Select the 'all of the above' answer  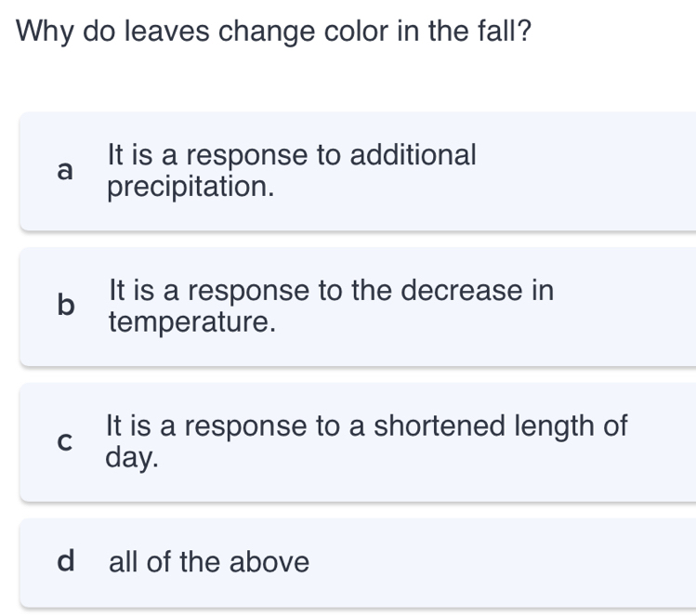358,563
